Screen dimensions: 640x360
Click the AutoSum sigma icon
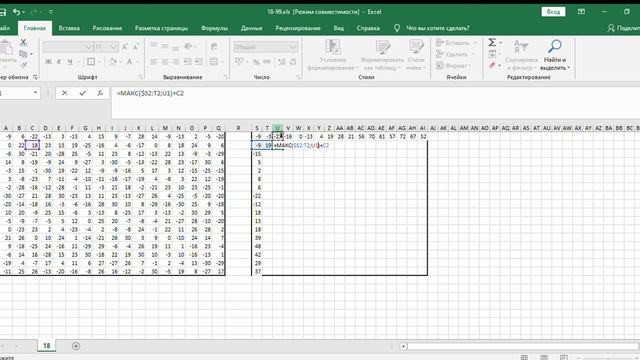492,42
